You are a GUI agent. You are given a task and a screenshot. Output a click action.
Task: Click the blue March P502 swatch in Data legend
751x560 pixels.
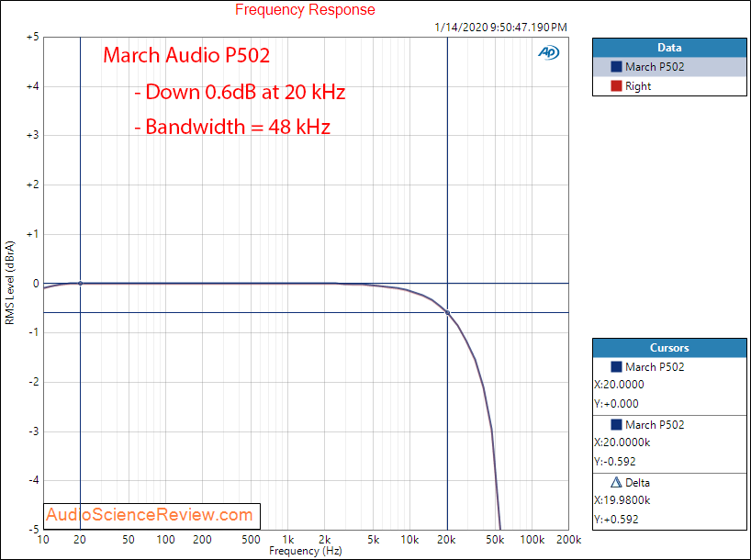click(616, 67)
